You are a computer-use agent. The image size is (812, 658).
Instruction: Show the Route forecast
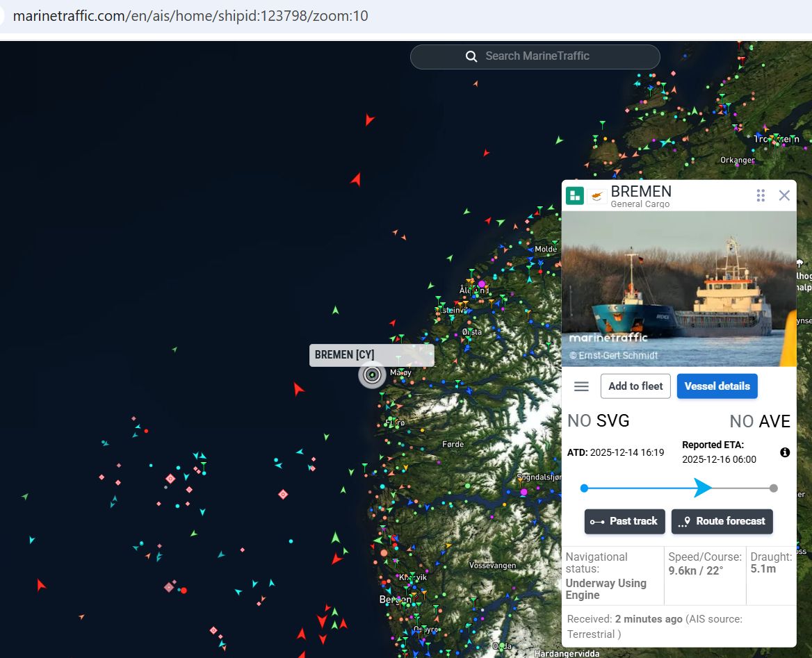722,521
